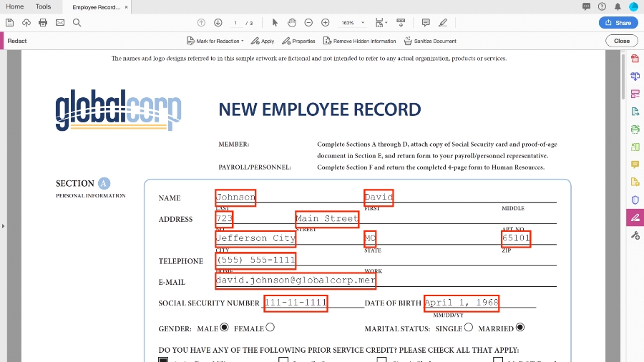Open More Tools wrench icon in sidebar
The height and width of the screenshot is (362, 644).
tap(635, 235)
